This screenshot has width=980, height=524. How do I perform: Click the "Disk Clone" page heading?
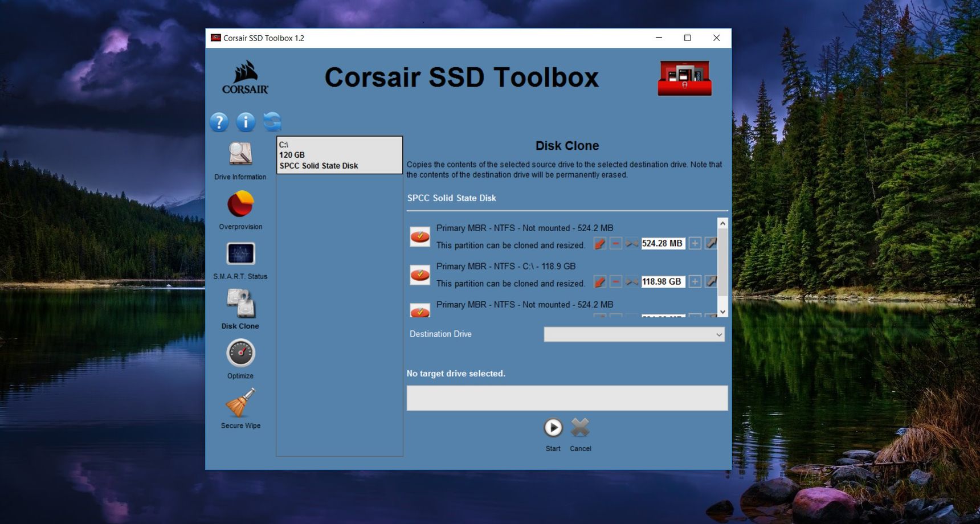(x=567, y=146)
